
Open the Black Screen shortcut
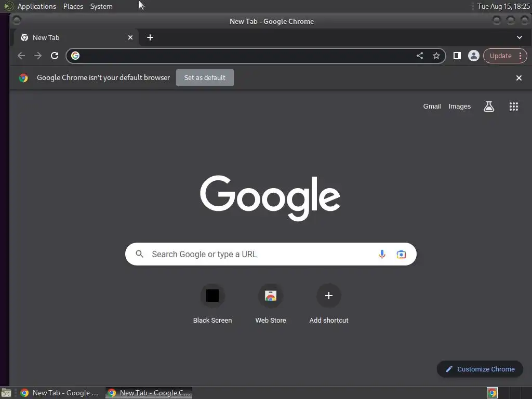pos(212,304)
